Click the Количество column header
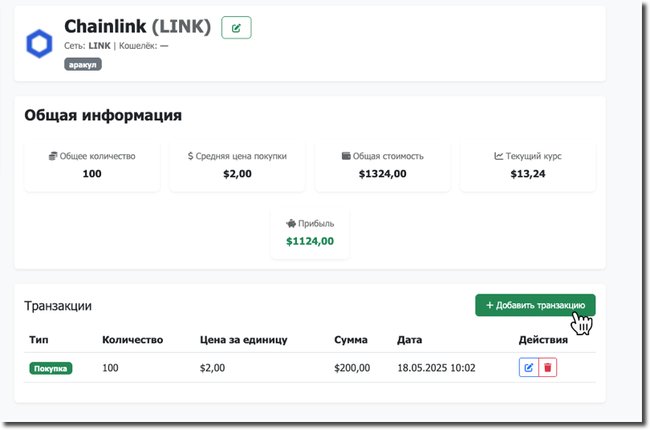Image resolution: width=650 pixels, height=430 pixels. pos(133,340)
